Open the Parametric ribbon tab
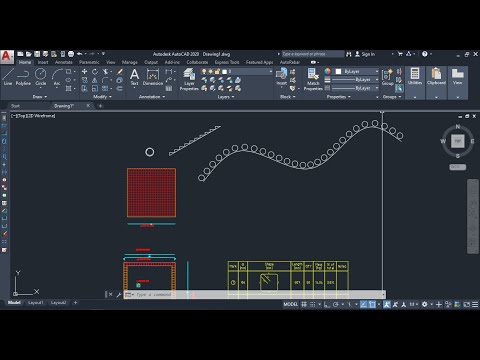 89,62
